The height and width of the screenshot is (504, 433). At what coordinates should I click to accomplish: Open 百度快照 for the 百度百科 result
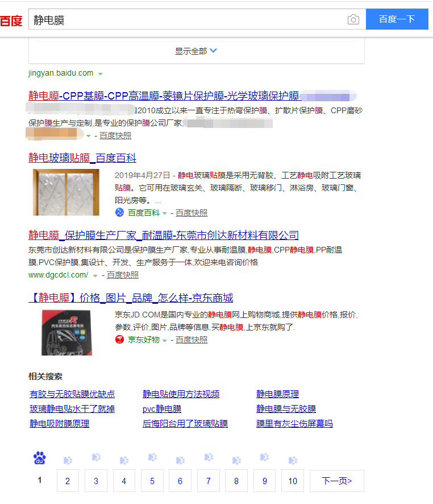[x=191, y=213]
